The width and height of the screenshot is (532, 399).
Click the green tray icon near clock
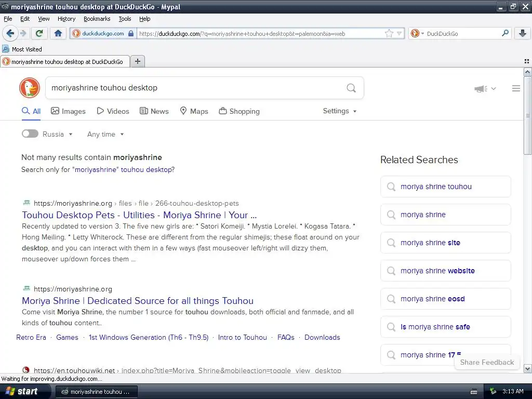tap(493, 392)
